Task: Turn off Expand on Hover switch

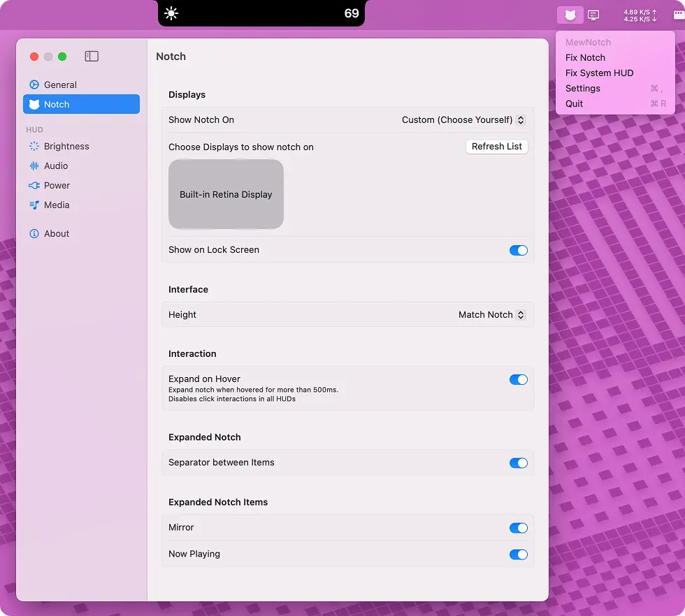Action: pos(519,379)
